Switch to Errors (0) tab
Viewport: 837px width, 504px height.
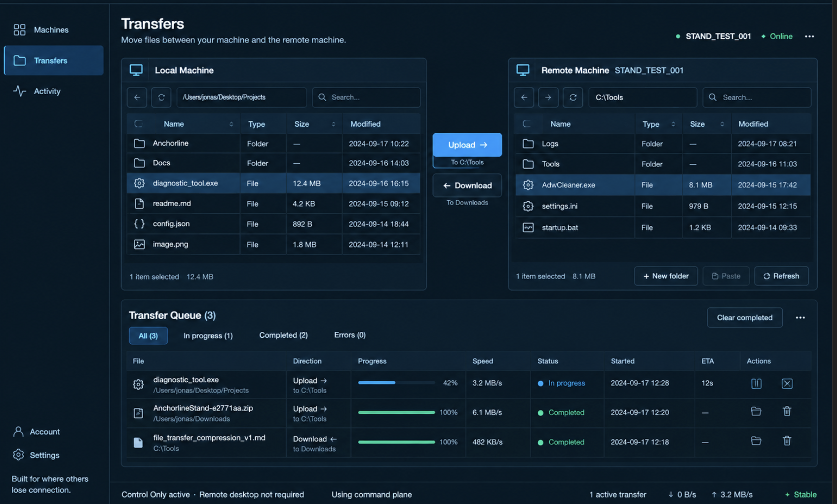pyautogui.click(x=349, y=335)
